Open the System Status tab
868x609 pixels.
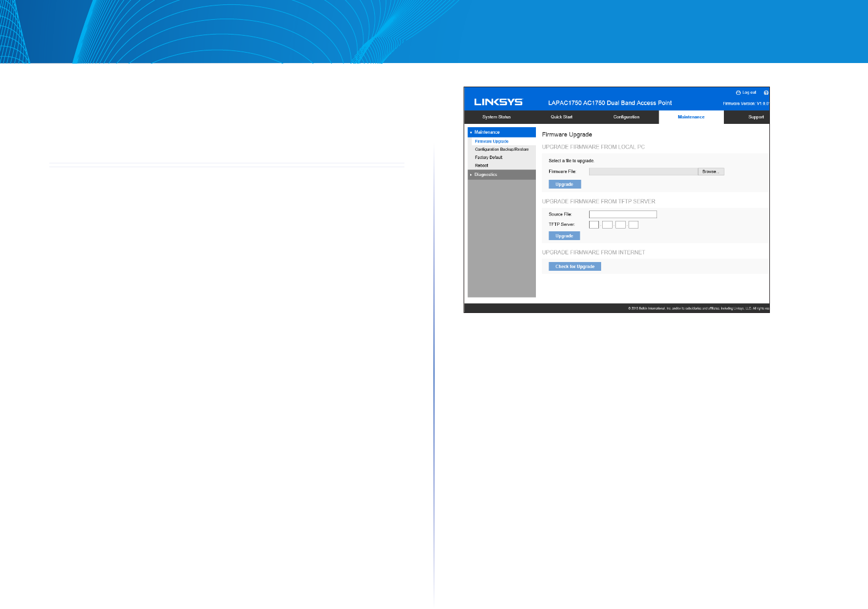[x=496, y=117]
